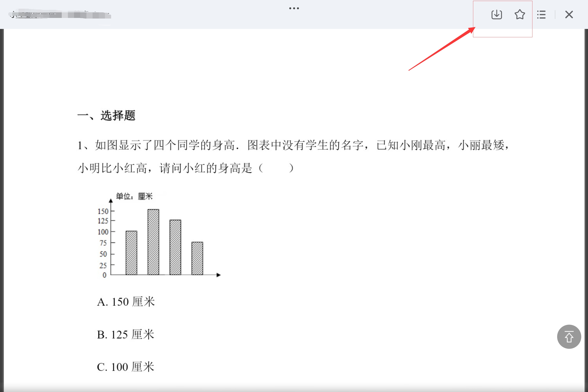Close the document viewer with X
588x392 pixels.
point(569,14)
